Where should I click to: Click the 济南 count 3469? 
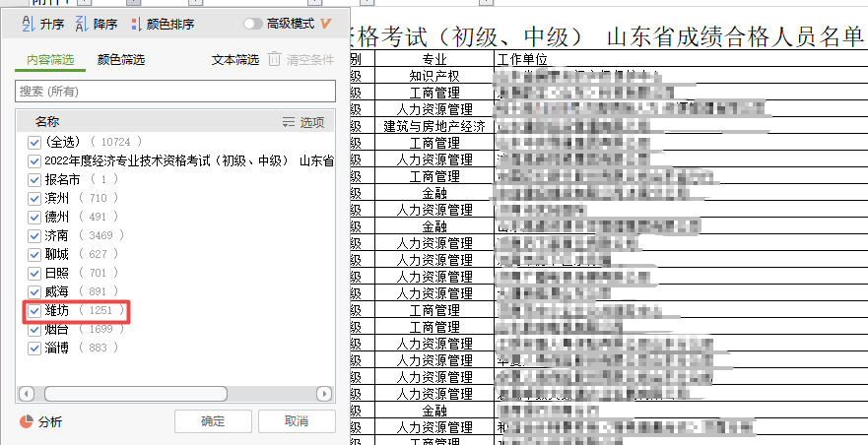[x=100, y=235]
